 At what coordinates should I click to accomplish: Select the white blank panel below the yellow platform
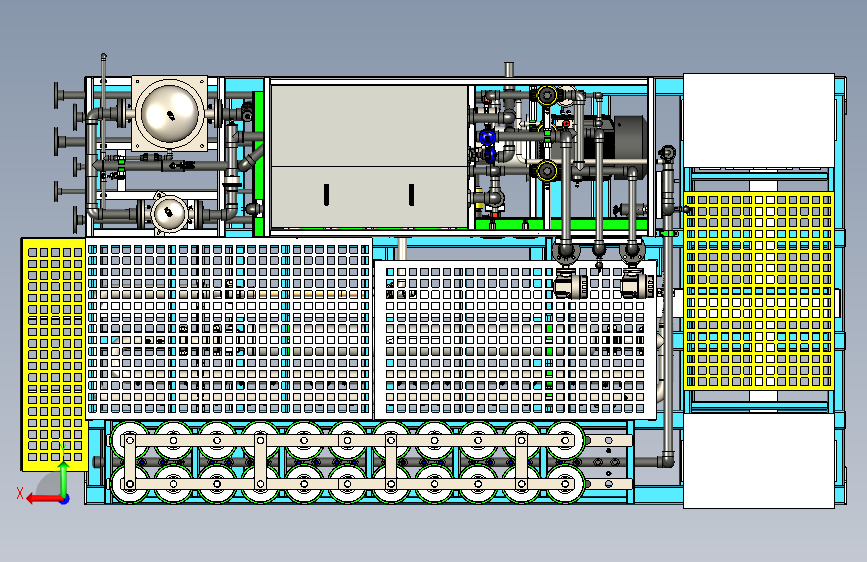759,461
